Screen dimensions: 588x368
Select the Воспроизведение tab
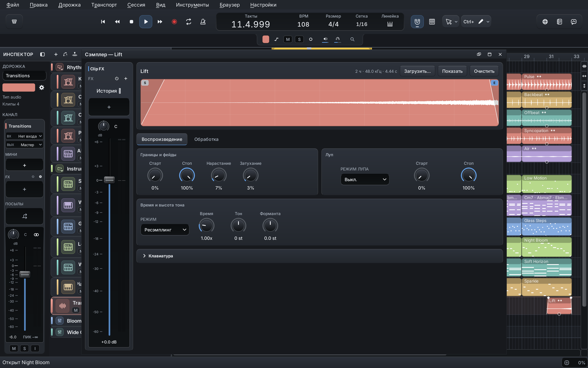click(162, 139)
